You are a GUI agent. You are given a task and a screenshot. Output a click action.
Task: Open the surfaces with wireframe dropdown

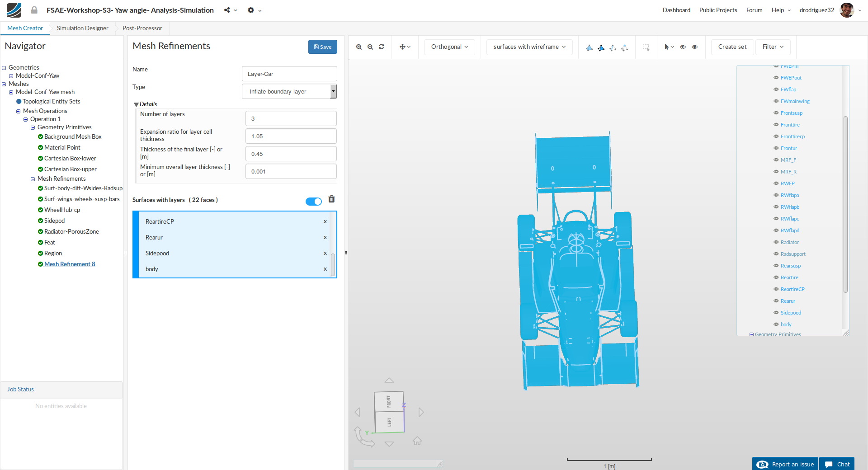[x=529, y=47]
